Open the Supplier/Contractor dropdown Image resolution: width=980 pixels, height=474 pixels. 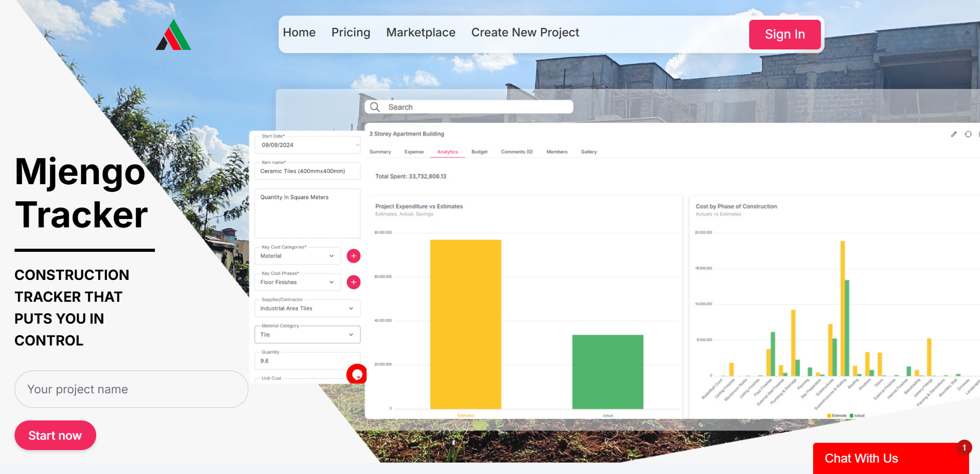(x=351, y=308)
